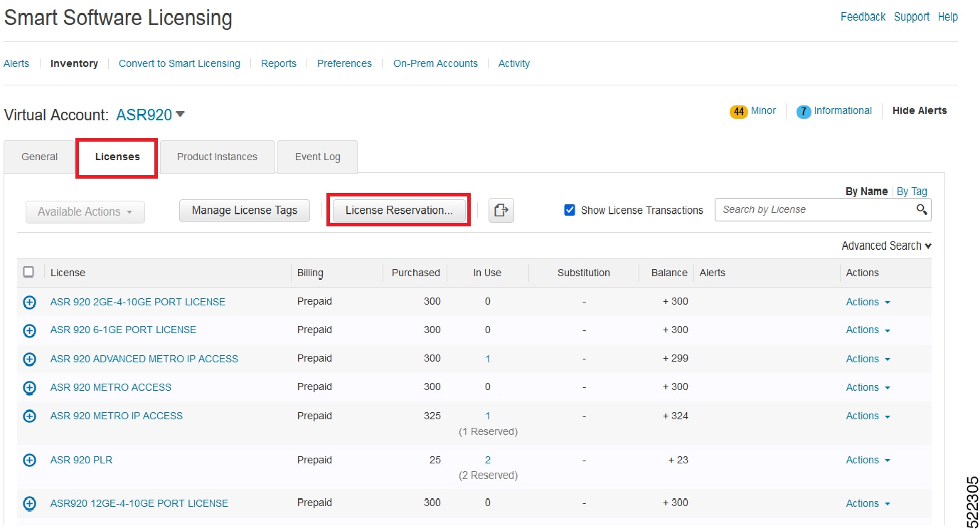Click the search magnifier icon
This screenshot has width=980, height=531.
click(x=922, y=209)
